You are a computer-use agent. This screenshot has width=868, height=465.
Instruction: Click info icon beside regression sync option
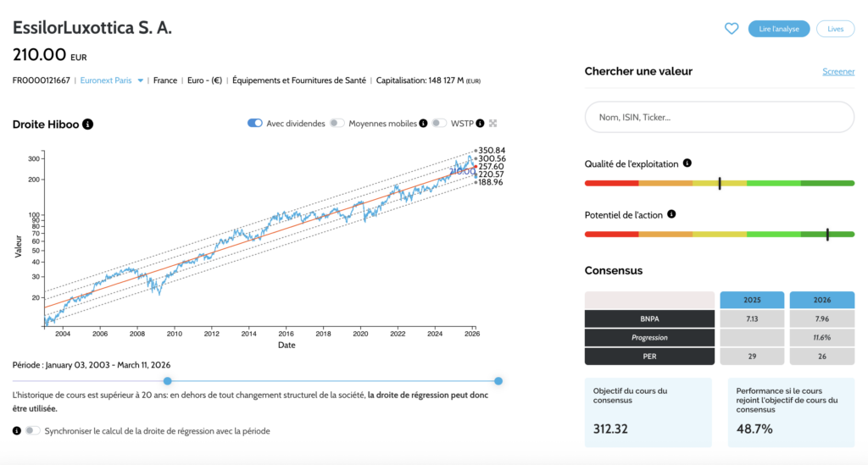(x=17, y=430)
